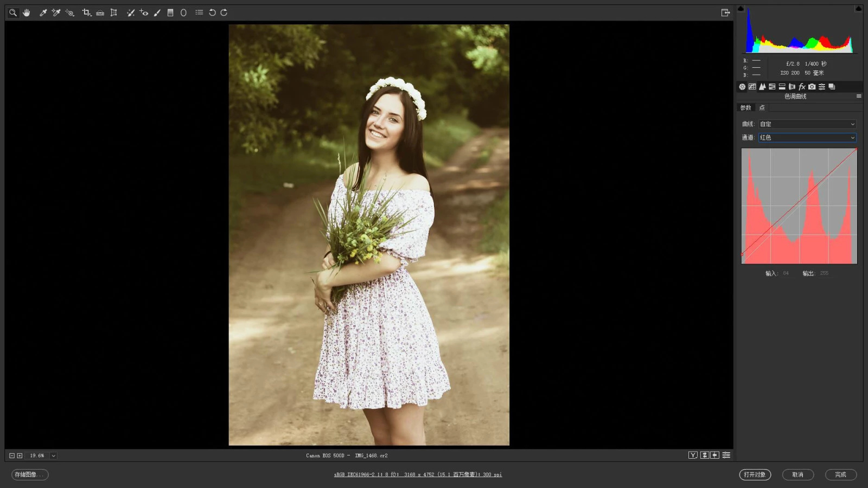Open Camera Raw preferences list icon
The height and width of the screenshot is (488, 868).
(199, 12)
